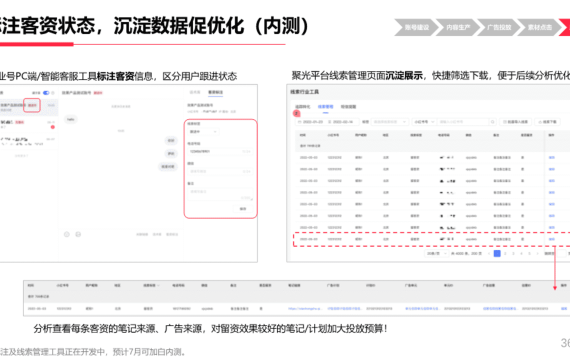Click the blue edit link in the dashed-highlighted table row
Viewport: 570px width, 360px height.
pyautogui.click(x=551, y=239)
